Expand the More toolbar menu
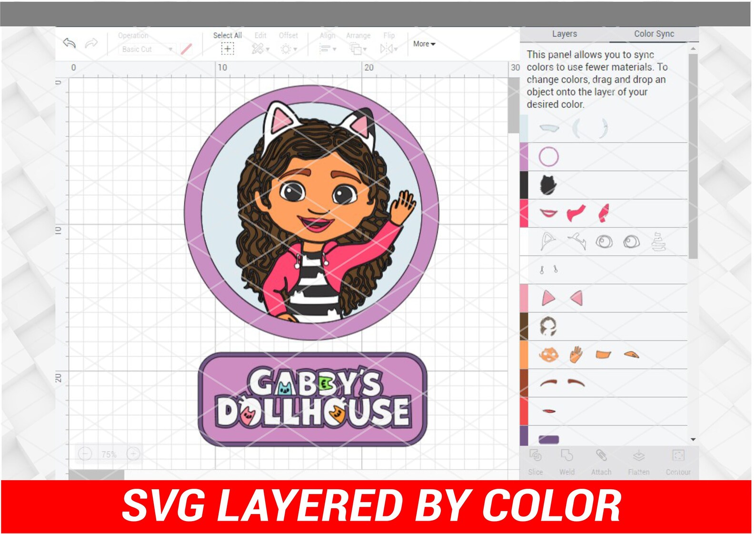The height and width of the screenshot is (534, 756). pos(424,44)
